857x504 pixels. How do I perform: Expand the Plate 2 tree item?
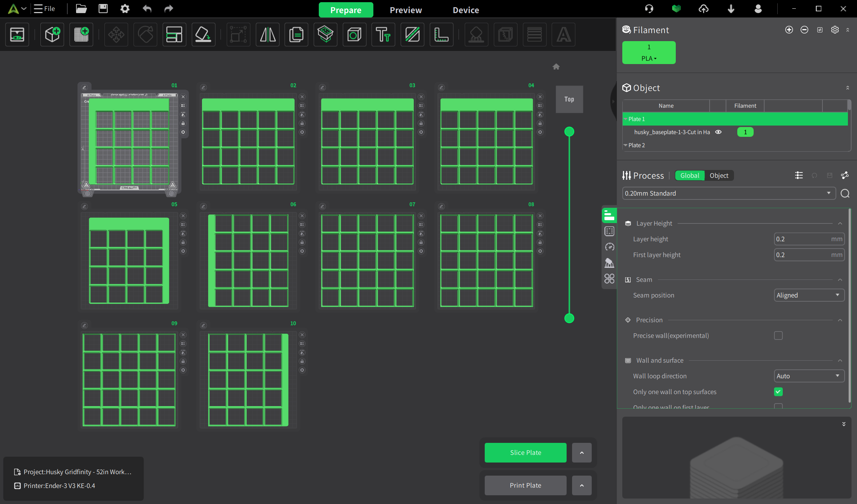click(626, 145)
